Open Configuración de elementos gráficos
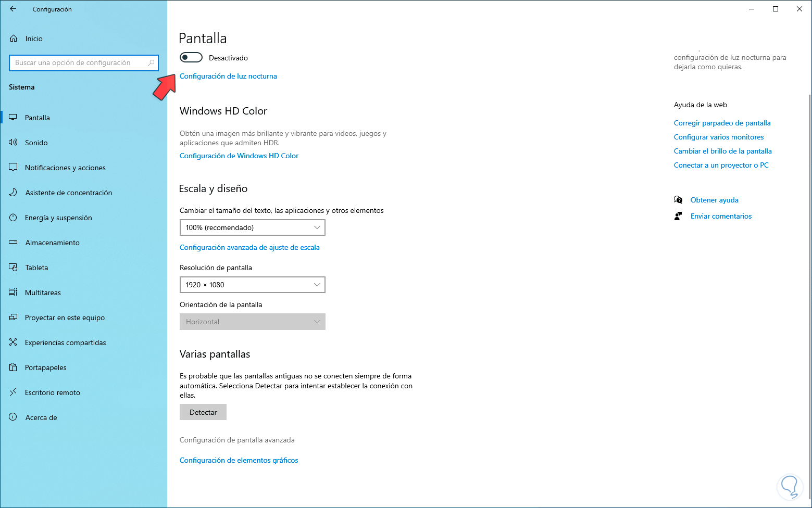 point(239,460)
